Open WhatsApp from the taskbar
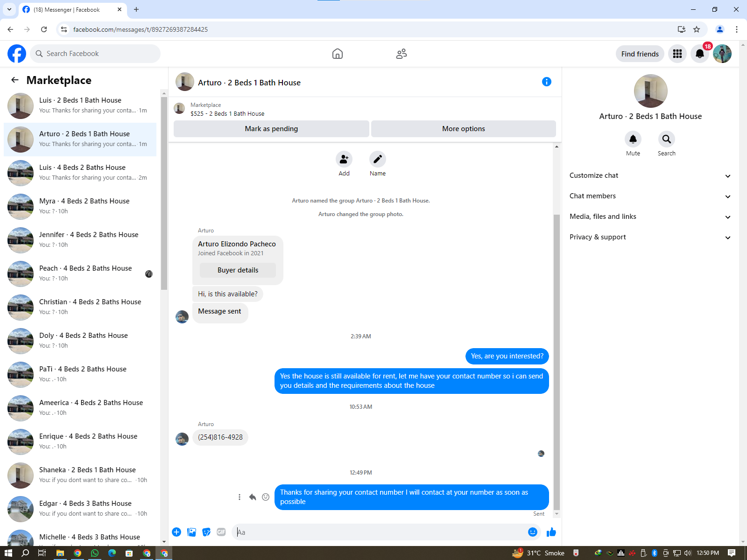 [x=95, y=553]
